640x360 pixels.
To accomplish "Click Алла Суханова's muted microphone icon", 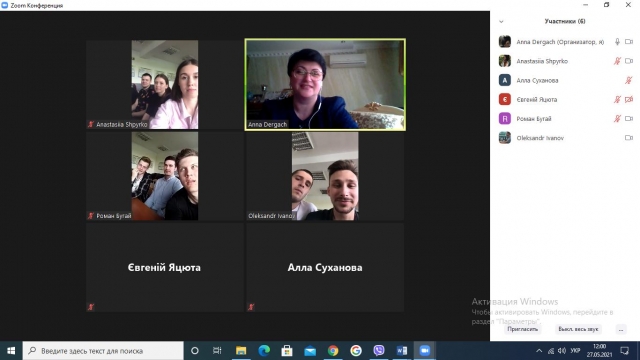I will [x=629, y=80].
